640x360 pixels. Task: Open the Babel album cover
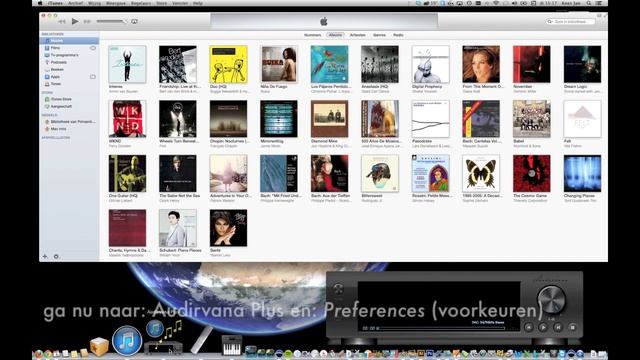[x=532, y=119]
